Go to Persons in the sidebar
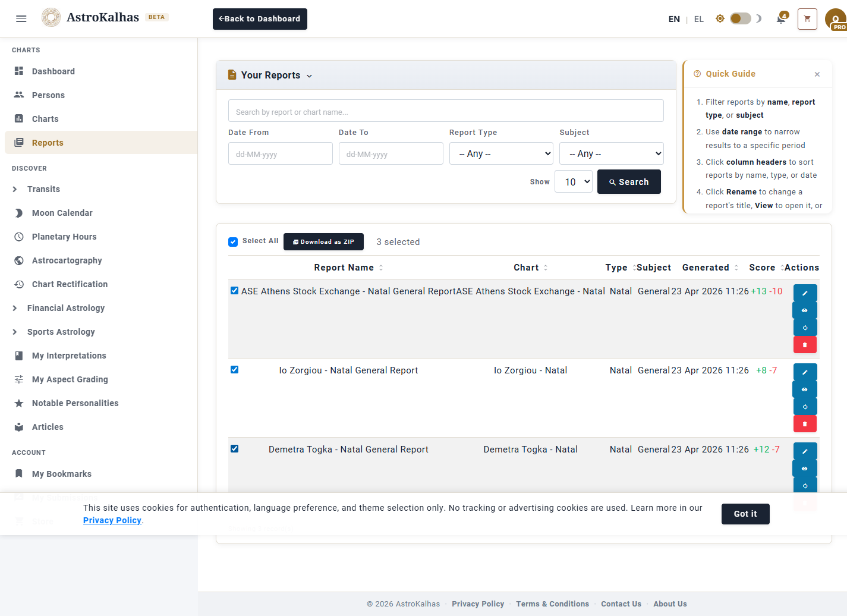The image size is (847, 616). click(x=48, y=95)
